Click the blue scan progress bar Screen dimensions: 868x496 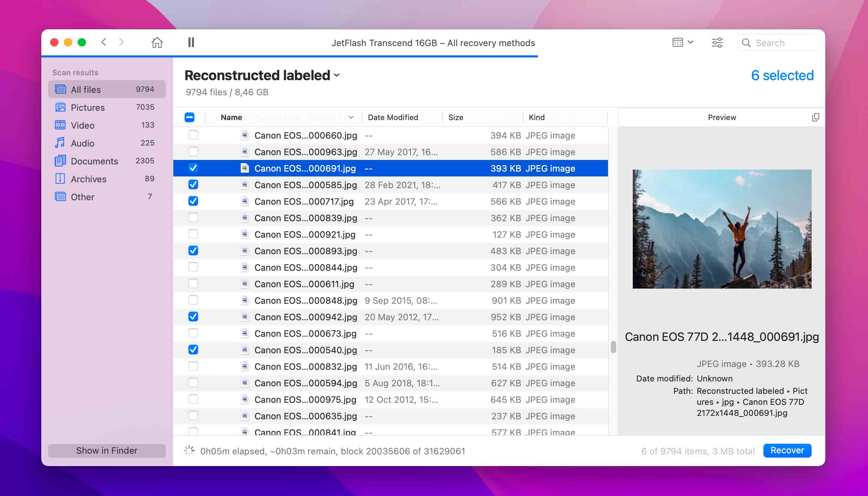point(290,56)
